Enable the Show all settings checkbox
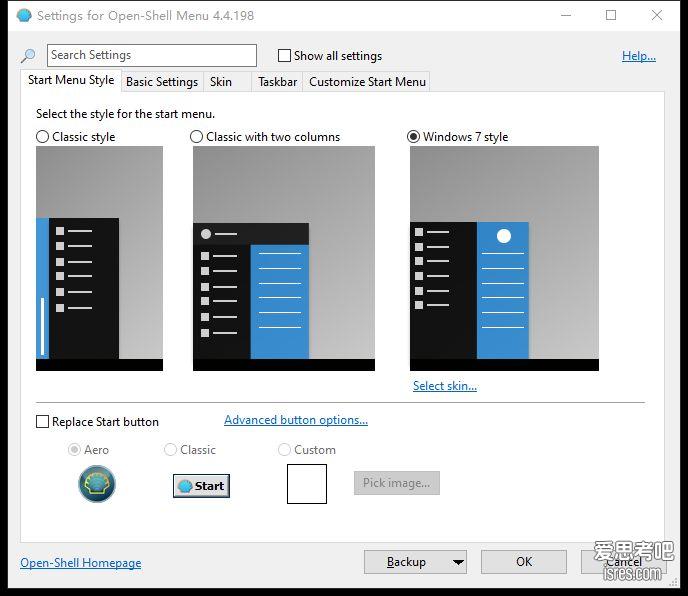 pyautogui.click(x=284, y=56)
